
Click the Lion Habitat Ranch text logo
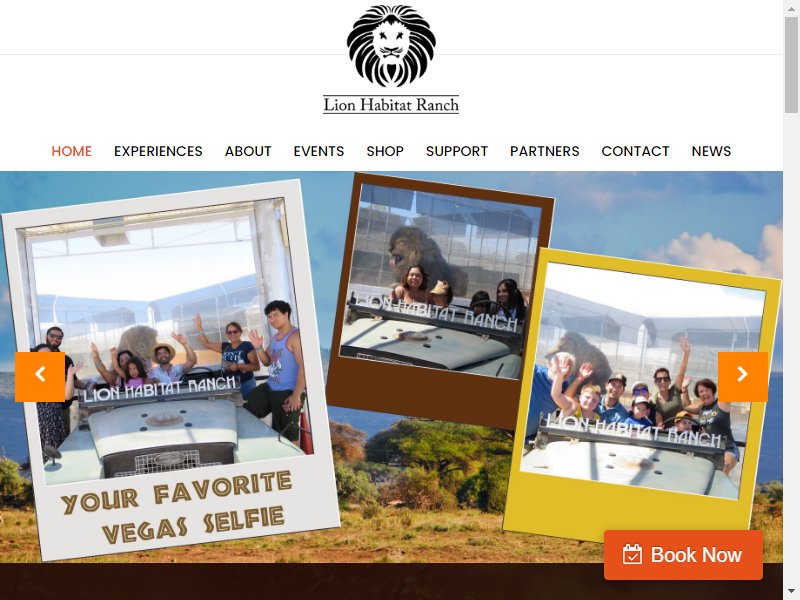(x=391, y=105)
